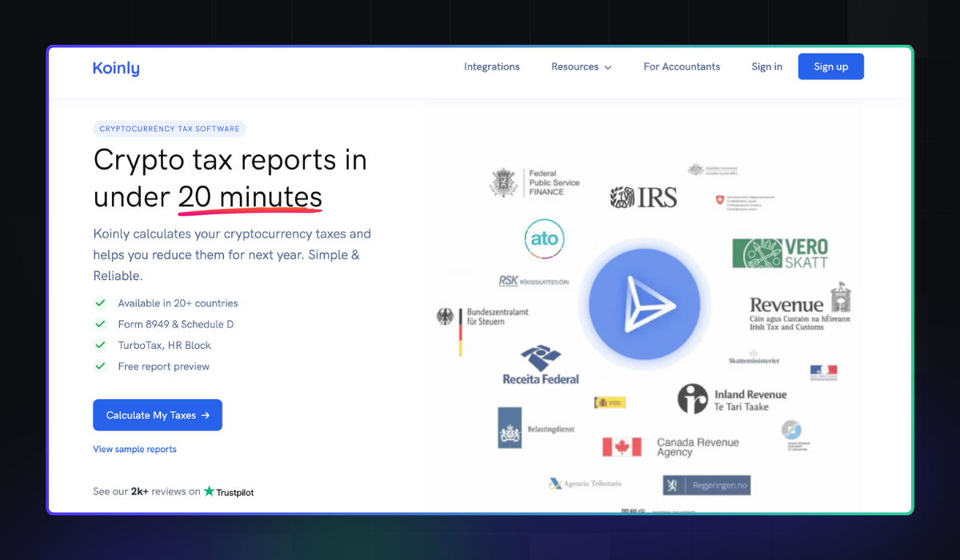
Task: Click the Australian Government crest logo
Action: tap(713, 170)
